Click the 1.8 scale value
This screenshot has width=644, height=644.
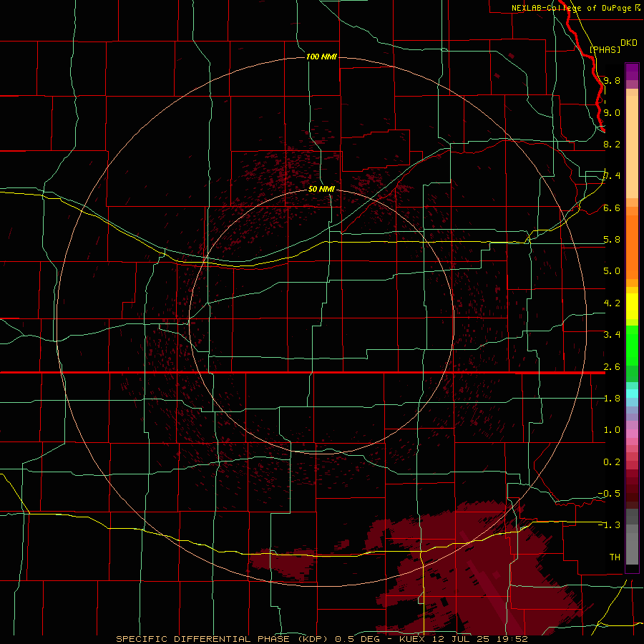(x=612, y=399)
